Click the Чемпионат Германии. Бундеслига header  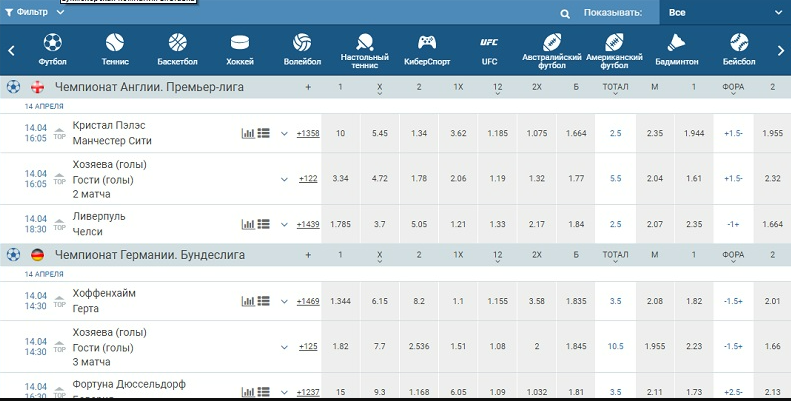point(150,255)
